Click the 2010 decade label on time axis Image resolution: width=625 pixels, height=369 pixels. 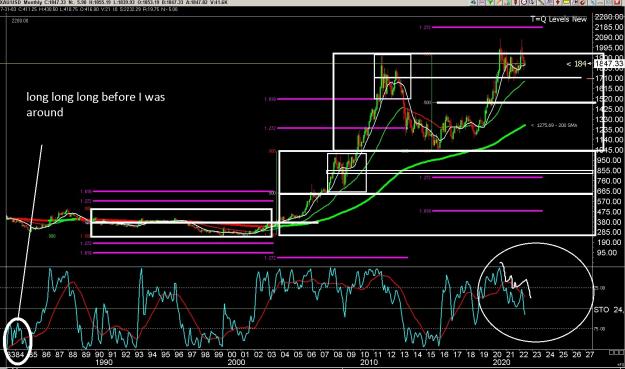pyautogui.click(x=369, y=363)
